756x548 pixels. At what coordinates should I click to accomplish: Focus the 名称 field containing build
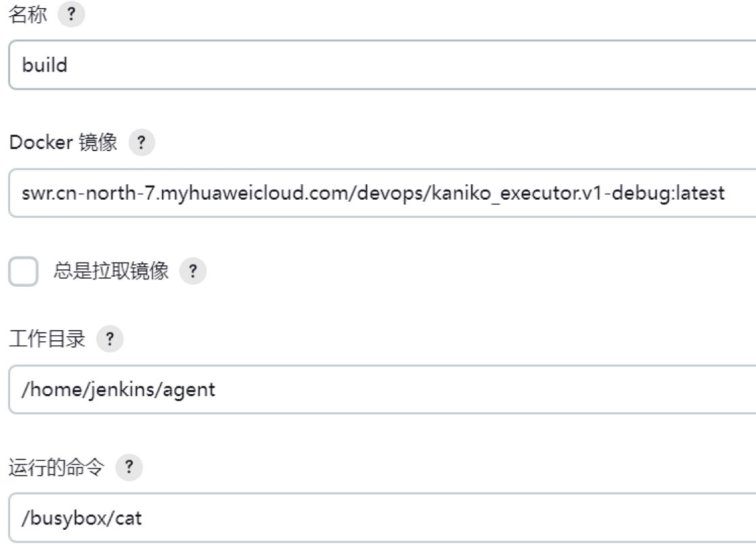(378, 65)
